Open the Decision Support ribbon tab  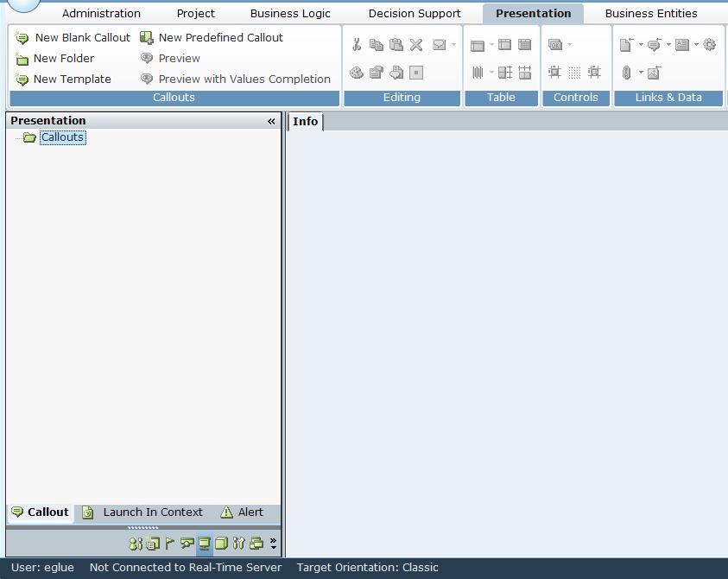[x=415, y=14]
